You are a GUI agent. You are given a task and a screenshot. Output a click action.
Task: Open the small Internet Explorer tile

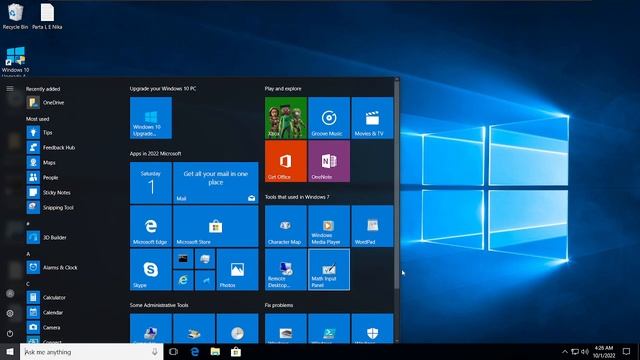pos(183,280)
